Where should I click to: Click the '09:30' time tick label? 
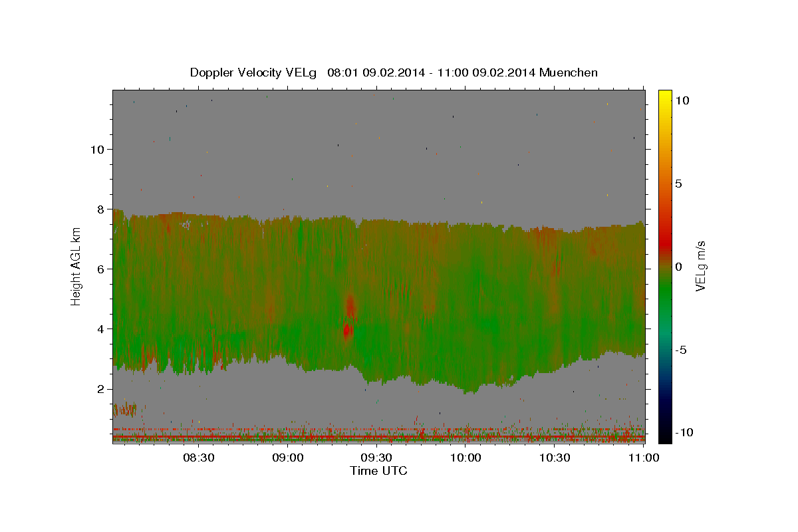(x=376, y=458)
